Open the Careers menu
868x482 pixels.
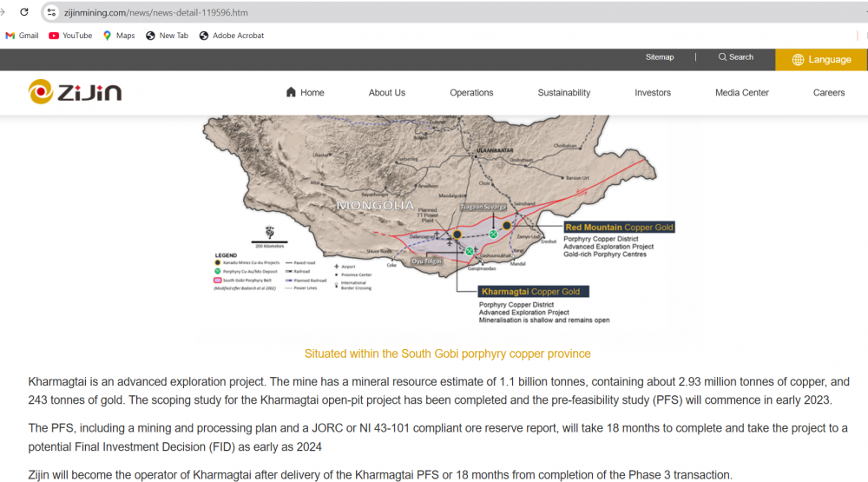tap(829, 93)
